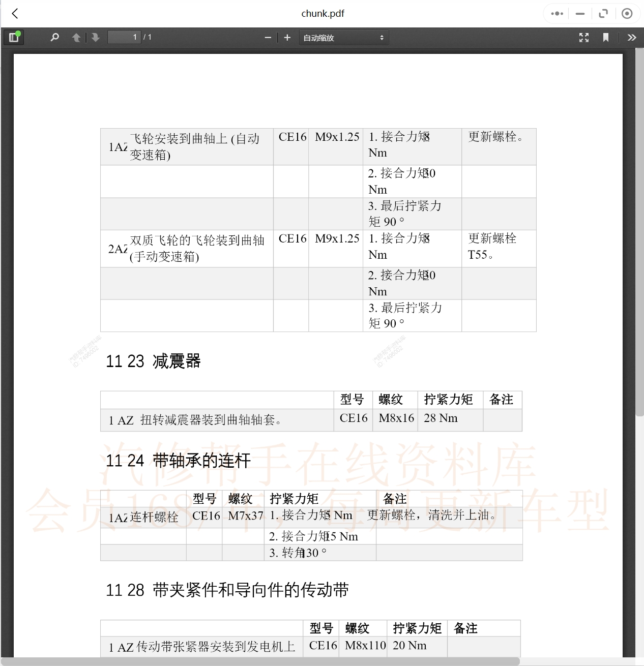Click the bookmark current view icon
Image resolution: width=644 pixels, height=666 pixels.
coord(606,37)
